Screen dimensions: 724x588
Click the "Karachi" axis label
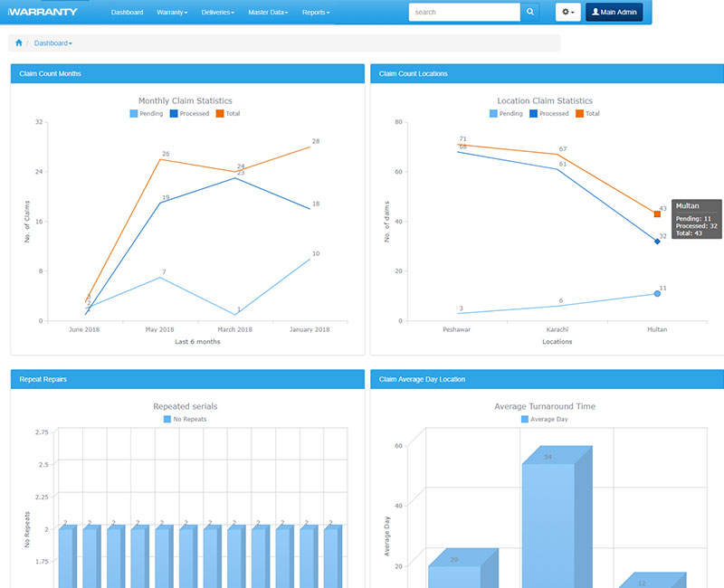pos(557,329)
